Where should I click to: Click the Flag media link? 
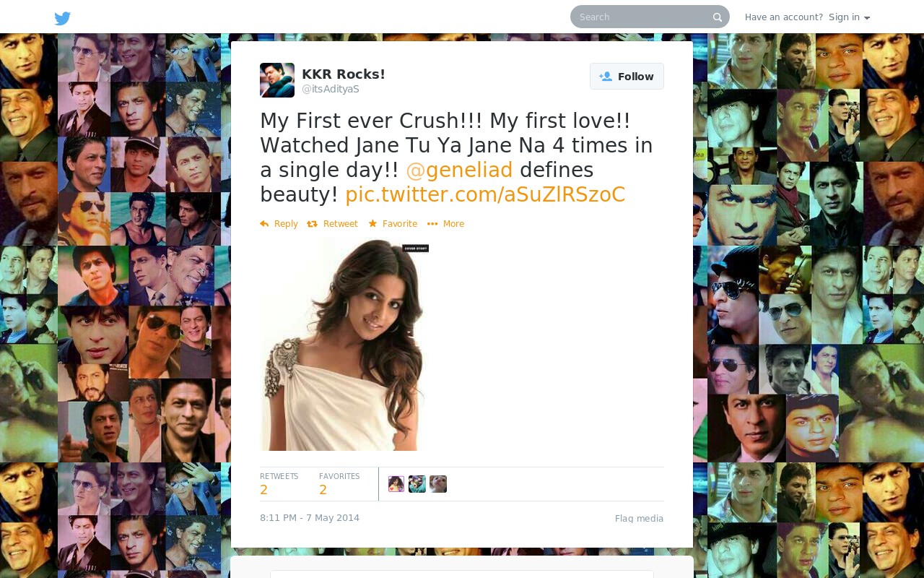tap(639, 519)
